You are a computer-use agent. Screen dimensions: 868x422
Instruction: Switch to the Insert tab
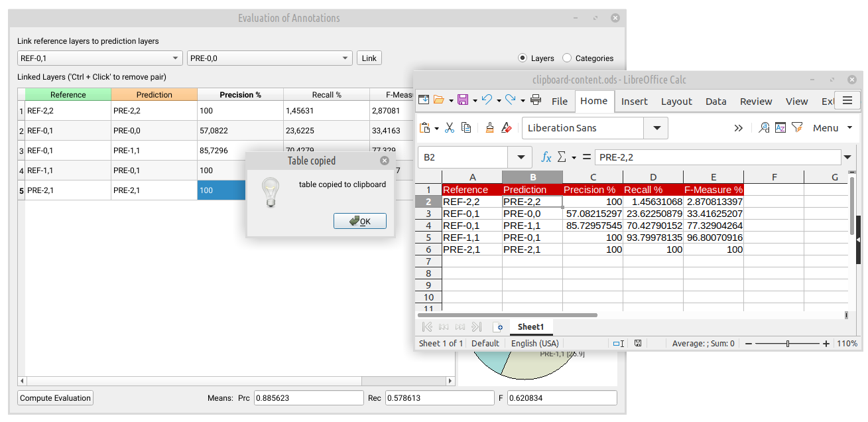click(x=635, y=102)
